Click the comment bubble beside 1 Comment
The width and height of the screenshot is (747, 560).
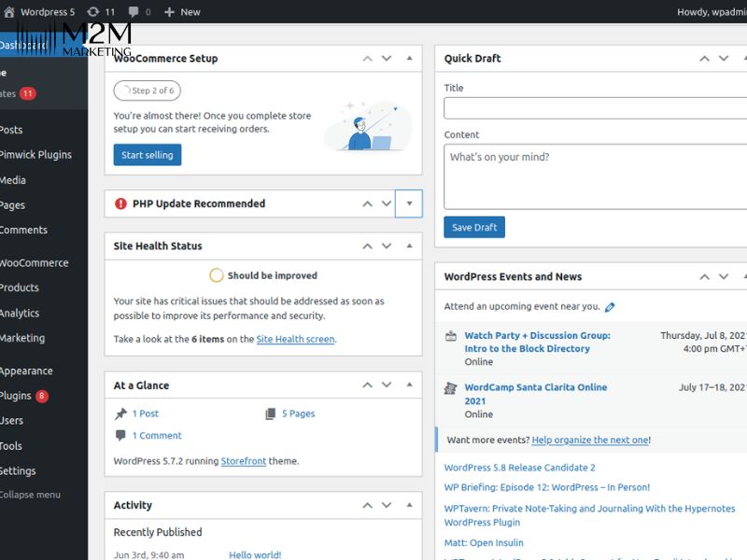pyautogui.click(x=121, y=435)
